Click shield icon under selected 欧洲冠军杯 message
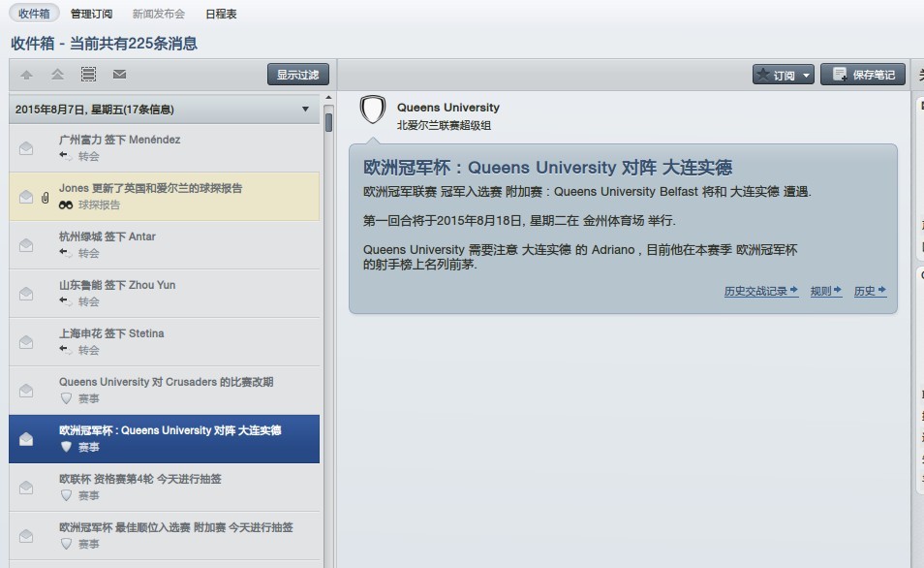 [x=66, y=447]
